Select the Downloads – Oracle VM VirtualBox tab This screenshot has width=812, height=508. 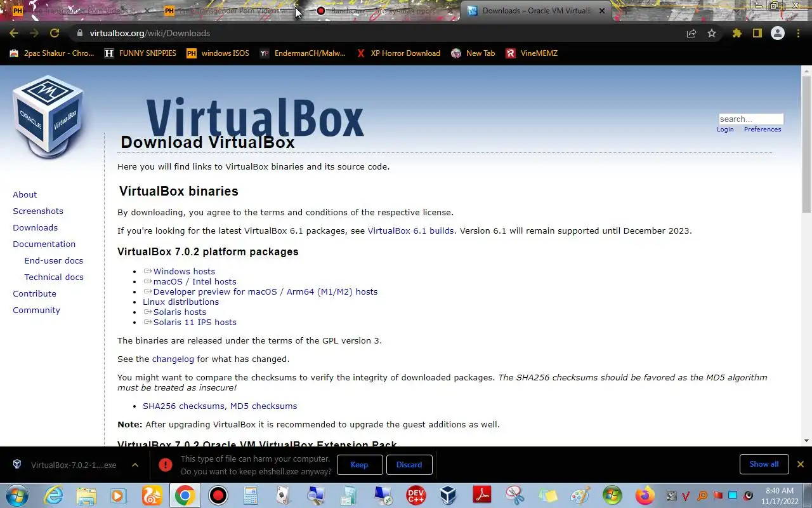tap(537, 11)
